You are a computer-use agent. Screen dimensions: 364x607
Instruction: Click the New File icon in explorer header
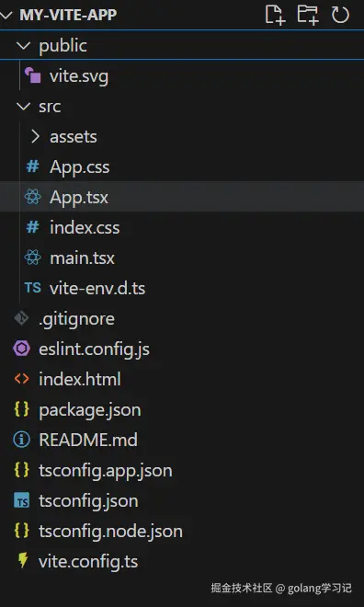[275, 15]
